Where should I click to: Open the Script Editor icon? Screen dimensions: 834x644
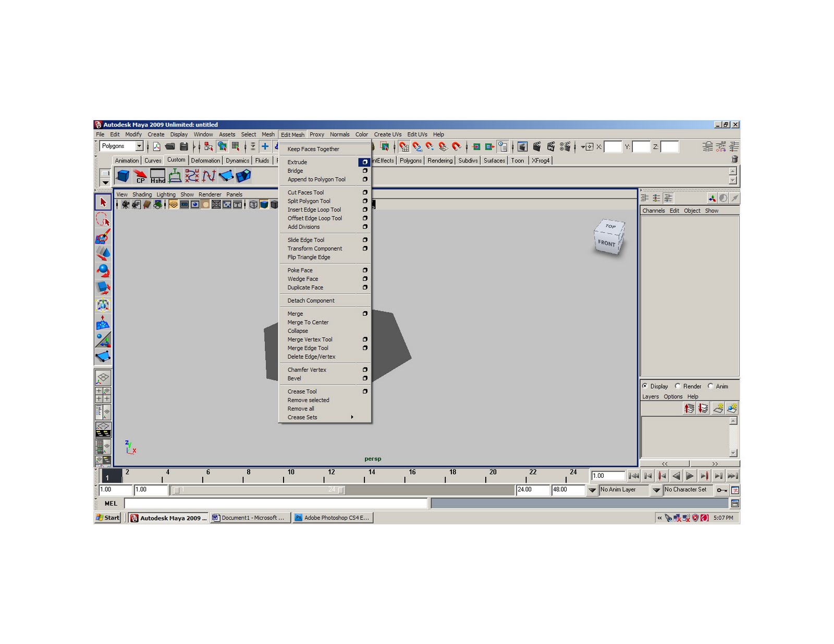pos(735,503)
